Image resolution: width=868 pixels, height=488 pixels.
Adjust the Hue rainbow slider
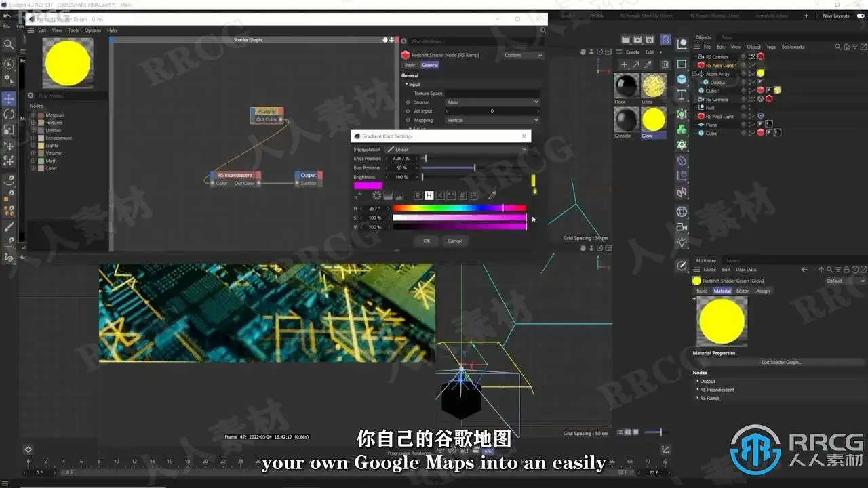(x=460, y=208)
